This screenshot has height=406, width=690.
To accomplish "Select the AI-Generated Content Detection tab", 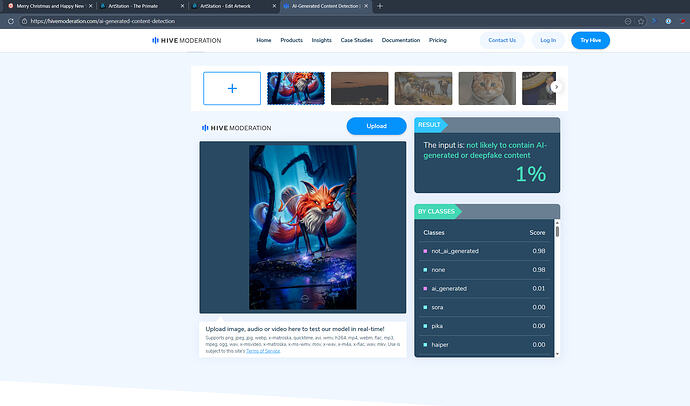I will [325, 6].
